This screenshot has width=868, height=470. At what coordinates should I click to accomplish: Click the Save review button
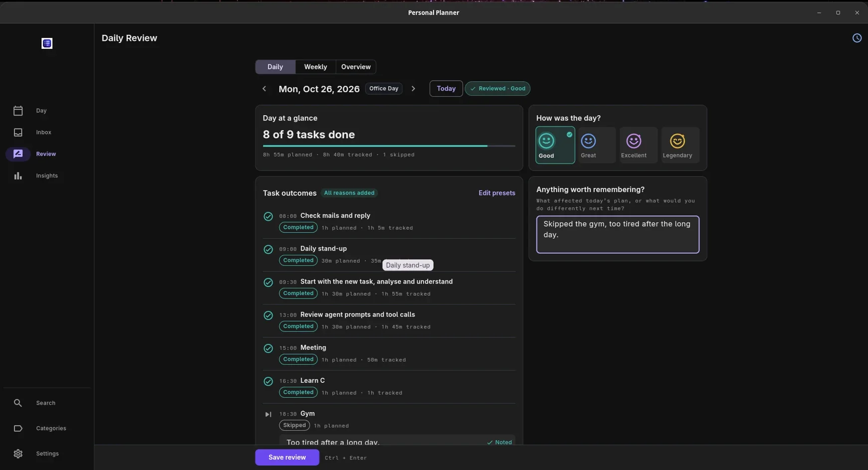(x=287, y=457)
